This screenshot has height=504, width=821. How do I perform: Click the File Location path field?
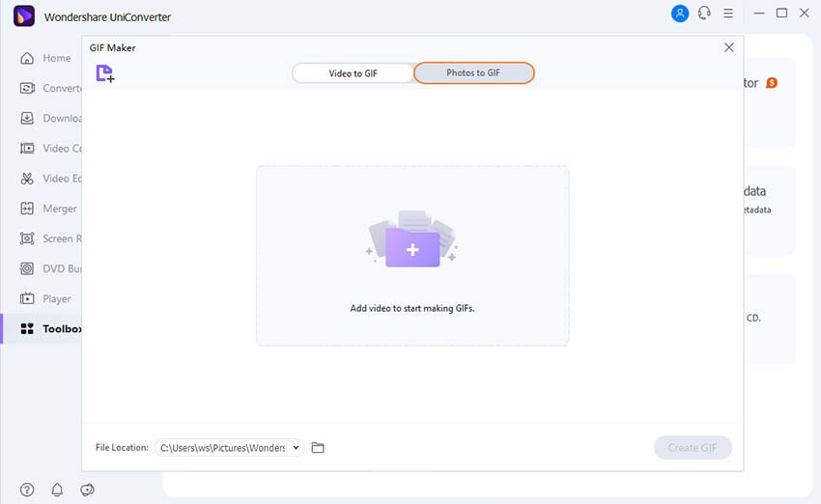pyautogui.click(x=223, y=447)
